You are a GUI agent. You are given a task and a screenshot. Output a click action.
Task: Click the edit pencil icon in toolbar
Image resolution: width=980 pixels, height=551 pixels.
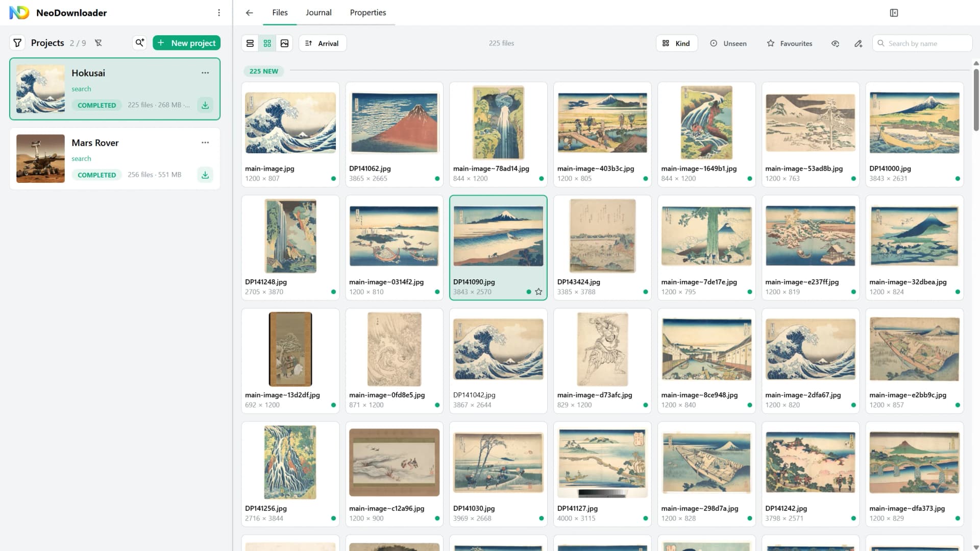[859, 43]
